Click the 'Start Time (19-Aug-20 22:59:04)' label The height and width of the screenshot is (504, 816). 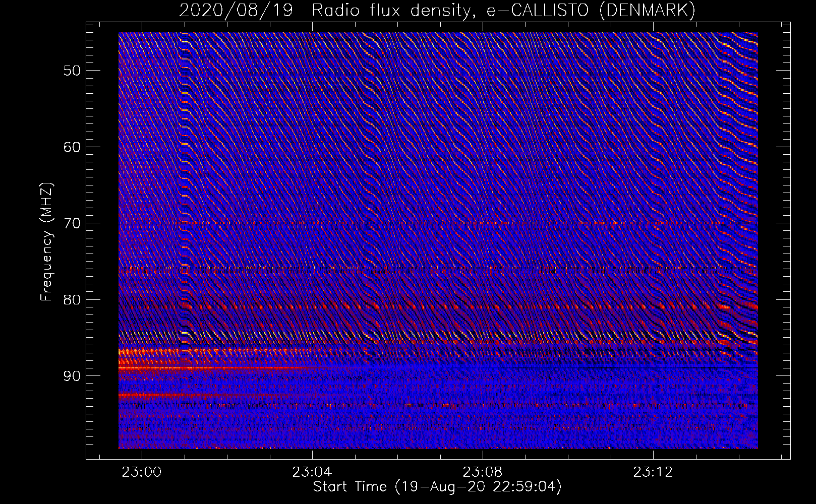437,487
